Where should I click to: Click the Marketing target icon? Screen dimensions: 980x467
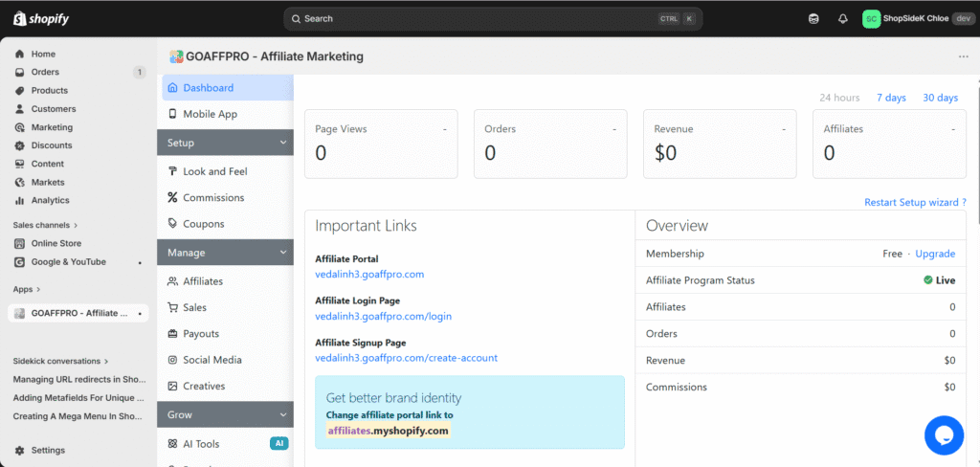pos(19,127)
